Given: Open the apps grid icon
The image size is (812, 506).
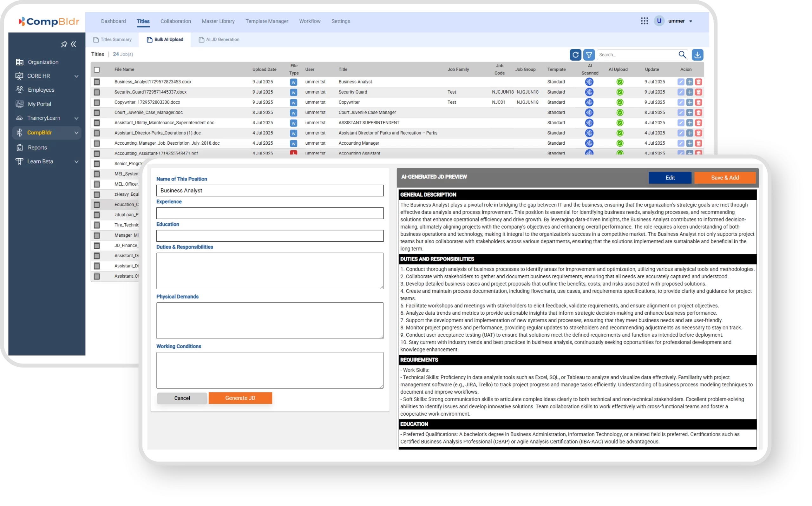Looking at the screenshot, I should 645,21.
